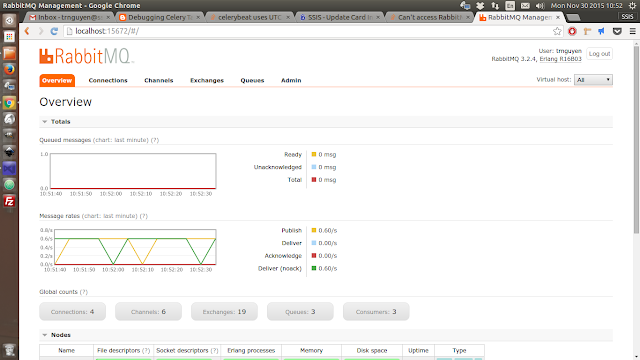Click the red Opera-style extension icon
This screenshot has width=640, height=360.
click(572, 31)
